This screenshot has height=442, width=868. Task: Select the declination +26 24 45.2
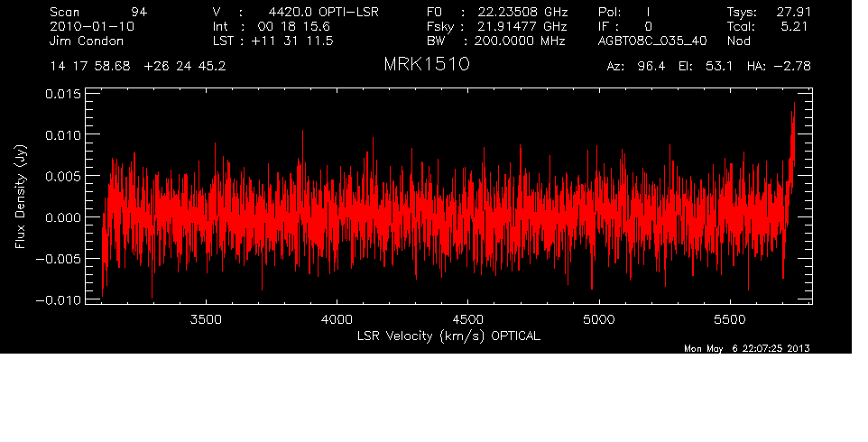(x=184, y=67)
